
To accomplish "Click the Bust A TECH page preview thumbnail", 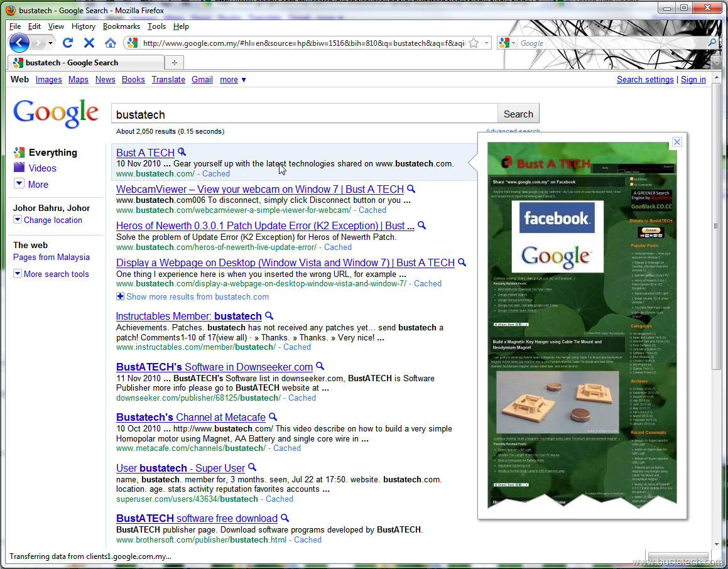I will pos(582,323).
